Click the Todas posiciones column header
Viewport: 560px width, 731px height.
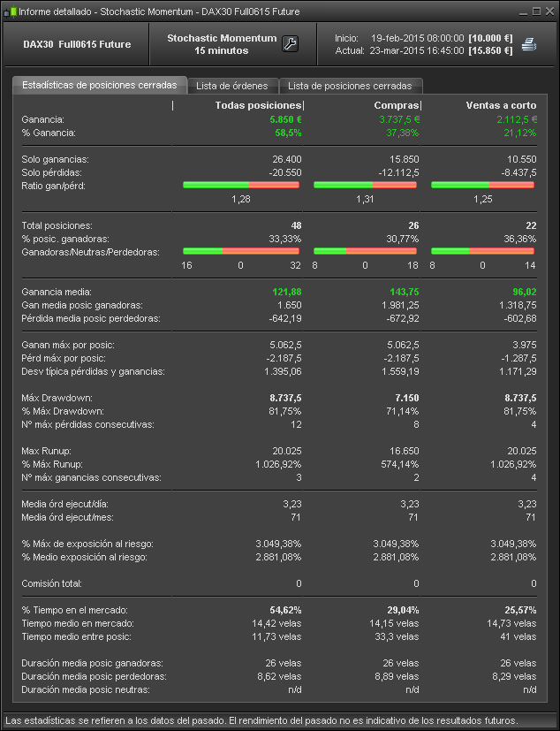pos(258,105)
